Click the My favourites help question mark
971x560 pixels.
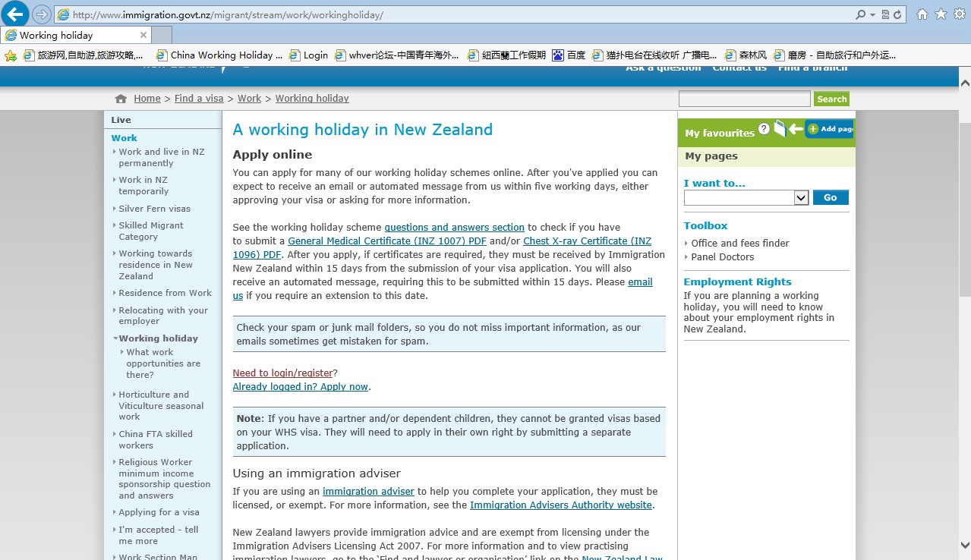tap(764, 129)
